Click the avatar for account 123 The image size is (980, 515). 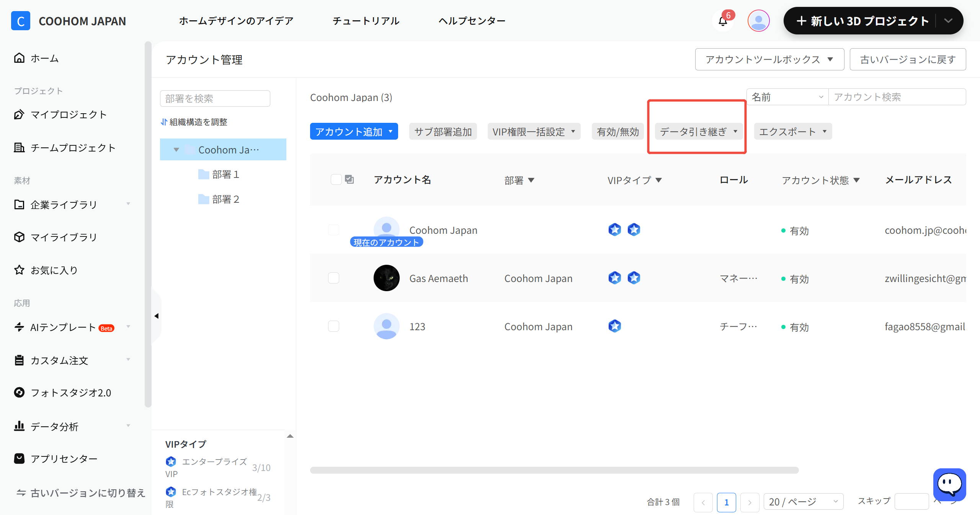pos(387,326)
